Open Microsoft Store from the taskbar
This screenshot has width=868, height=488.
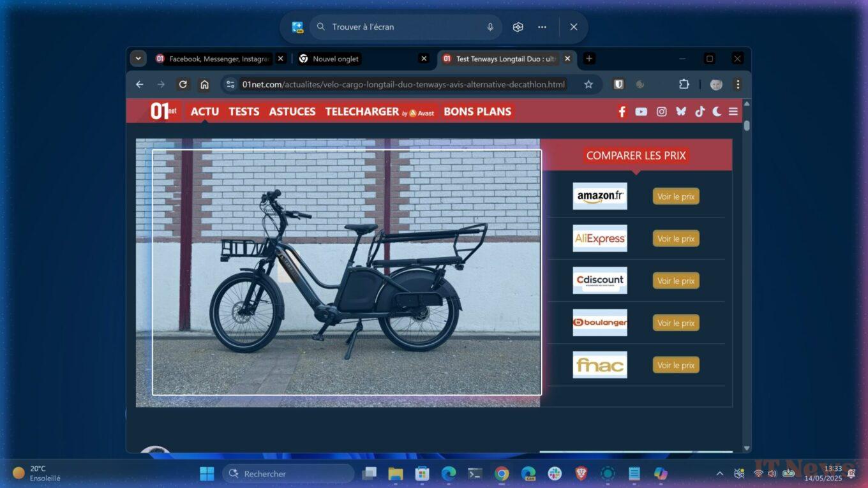tap(422, 473)
